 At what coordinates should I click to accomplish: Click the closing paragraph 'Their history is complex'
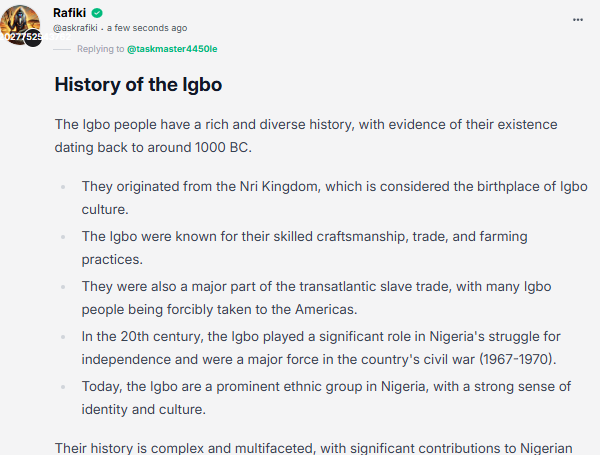pyautogui.click(x=313, y=448)
